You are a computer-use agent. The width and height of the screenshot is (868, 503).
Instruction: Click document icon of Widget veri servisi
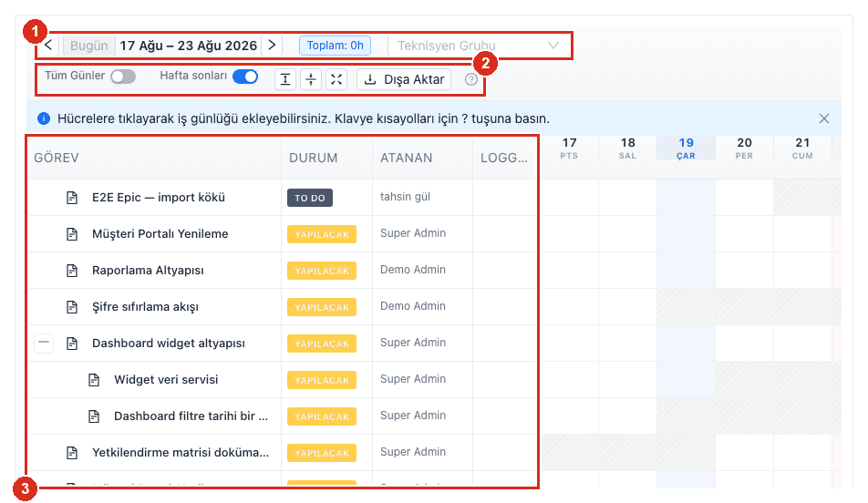[x=94, y=380]
